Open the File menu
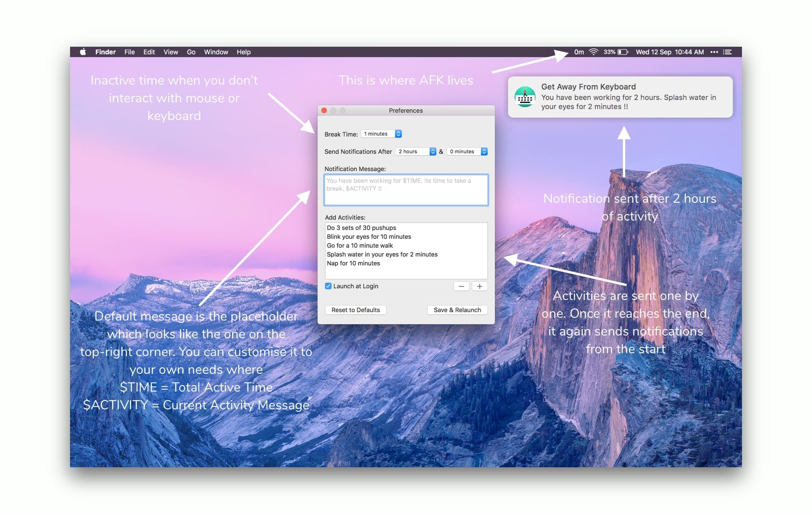812x514 pixels. tap(129, 52)
